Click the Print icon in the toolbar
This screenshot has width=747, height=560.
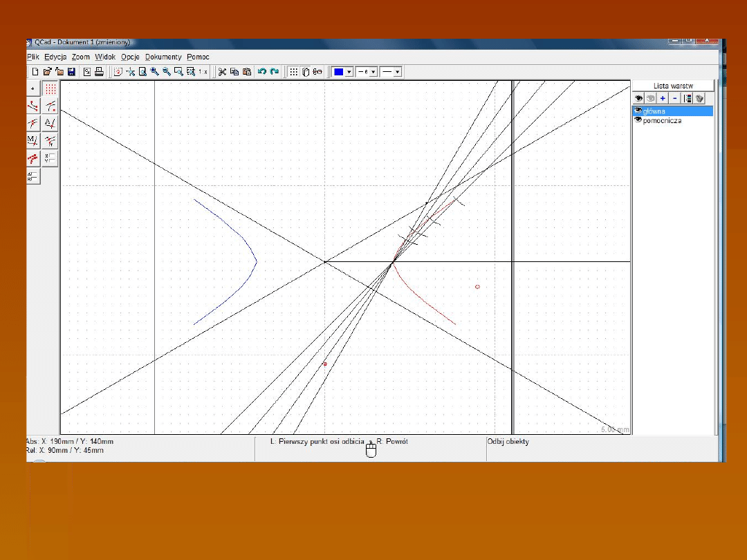99,71
